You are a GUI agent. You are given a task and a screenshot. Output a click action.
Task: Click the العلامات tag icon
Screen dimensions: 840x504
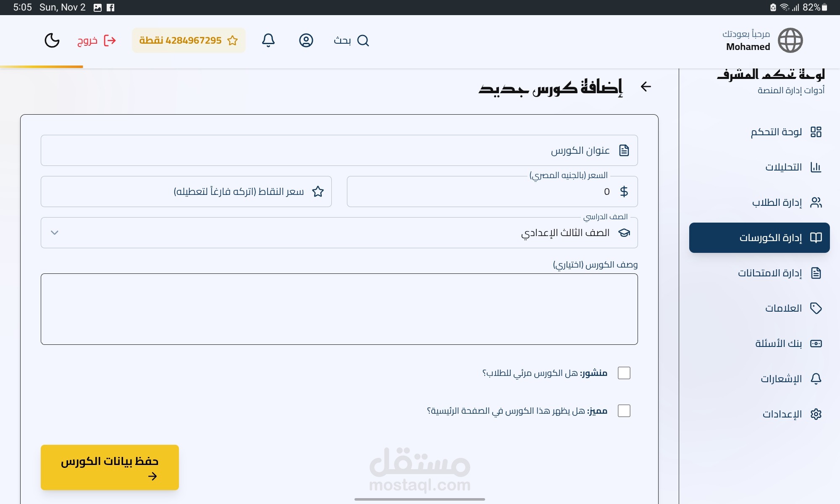816,308
